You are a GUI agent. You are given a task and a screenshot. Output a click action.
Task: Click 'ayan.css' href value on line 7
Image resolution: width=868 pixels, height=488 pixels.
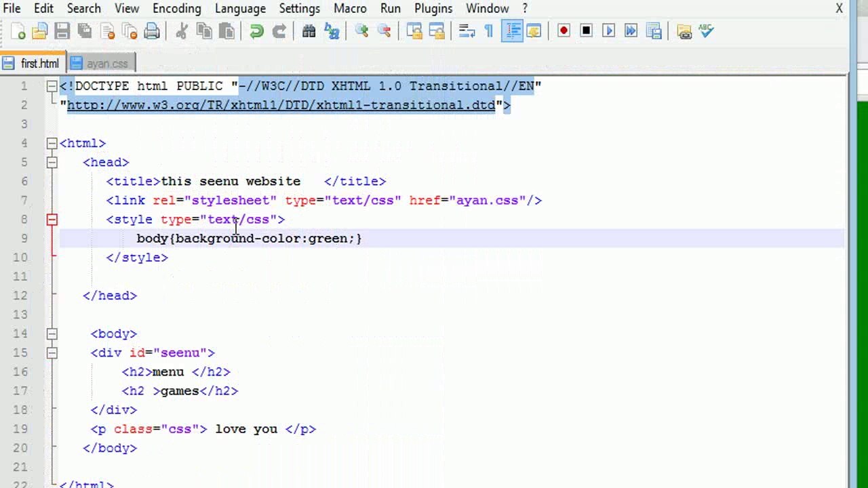tap(488, 200)
